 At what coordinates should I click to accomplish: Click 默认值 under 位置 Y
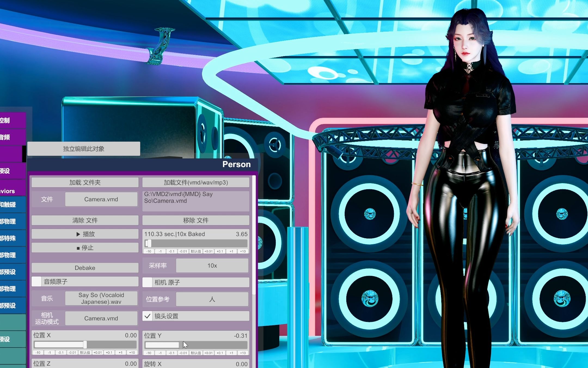195,353
